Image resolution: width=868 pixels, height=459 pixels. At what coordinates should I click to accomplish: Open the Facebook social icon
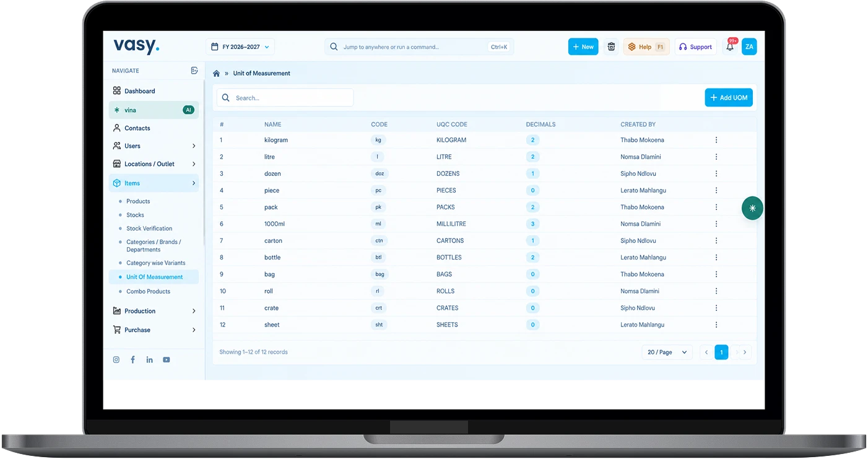coord(132,360)
